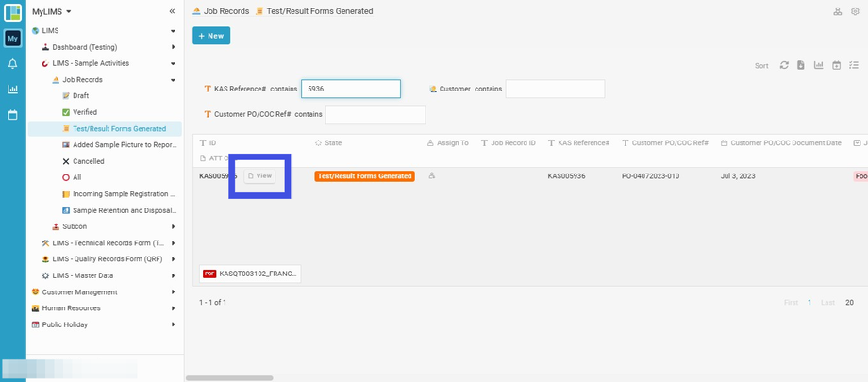This screenshot has height=382, width=868.
Task: Open the notifications bell
Action: pyautogui.click(x=12, y=64)
